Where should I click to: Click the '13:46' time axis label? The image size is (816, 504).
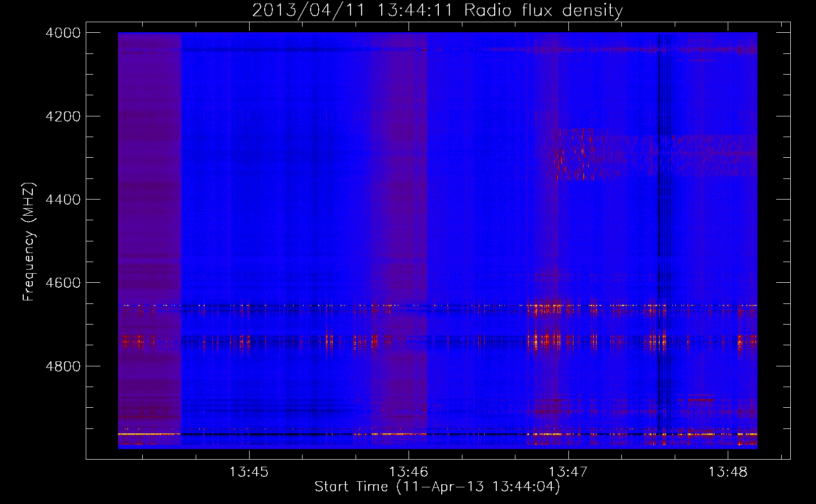(409, 472)
